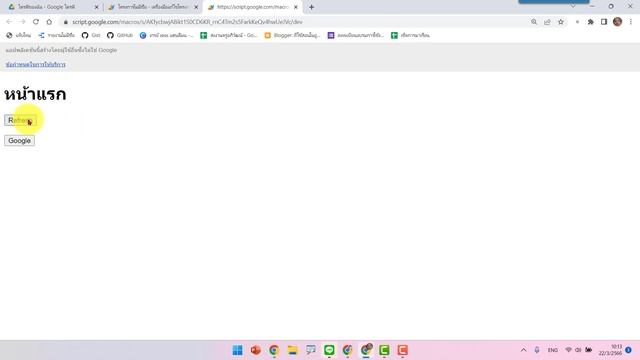Close the Google Drive tab
640x360 pixels.
(x=97, y=7)
